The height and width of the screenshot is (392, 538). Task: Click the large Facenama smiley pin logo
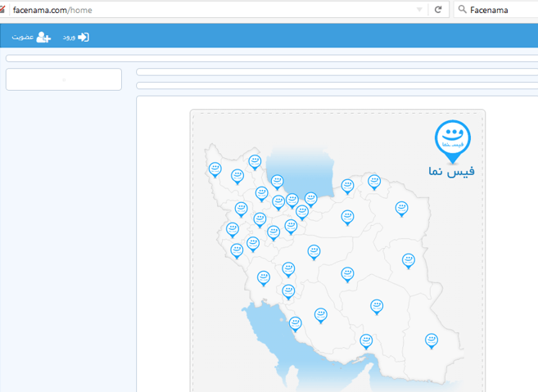tap(453, 141)
